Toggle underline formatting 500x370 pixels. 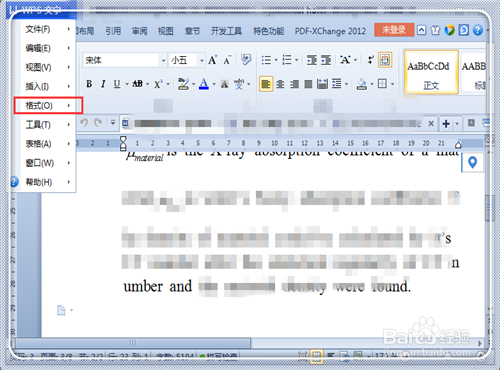[117, 84]
